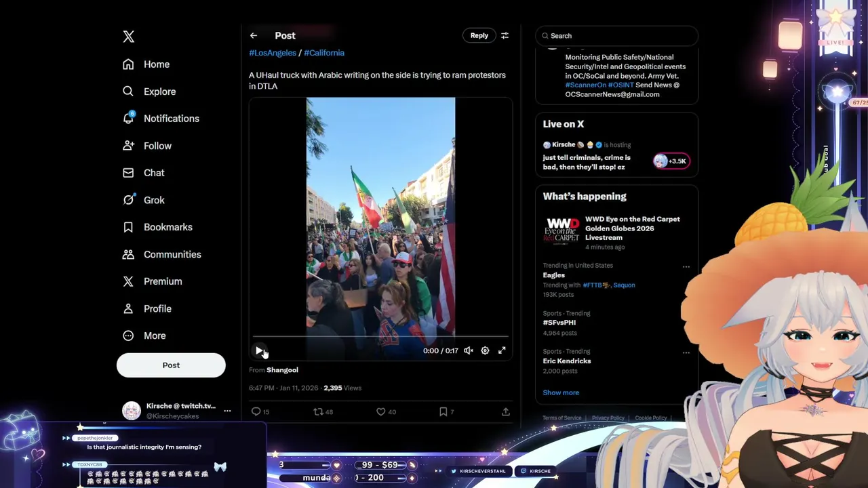This screenshot has width=868, height=488.
Task: Open account menu three dots for Kirsche
Action: (227, 411)
